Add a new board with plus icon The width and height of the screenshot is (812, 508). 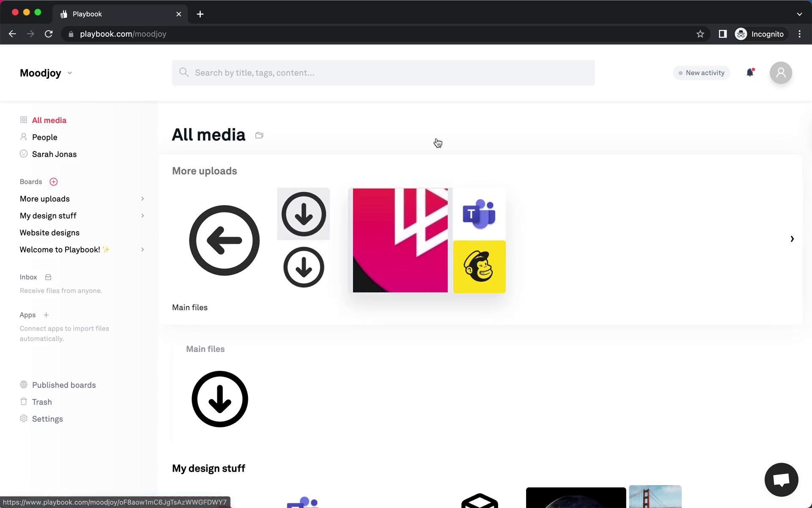click(x=53, y=182)
